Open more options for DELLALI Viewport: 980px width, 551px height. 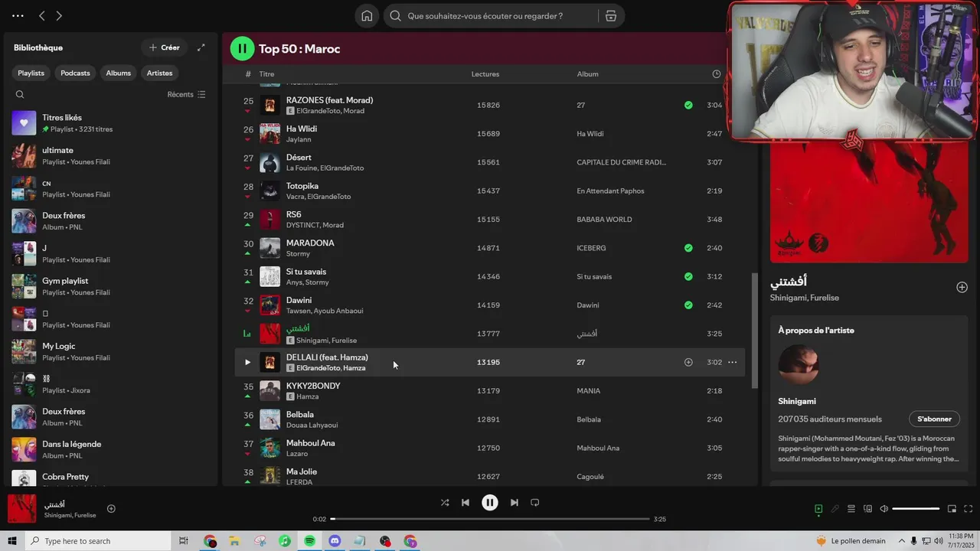732,362
